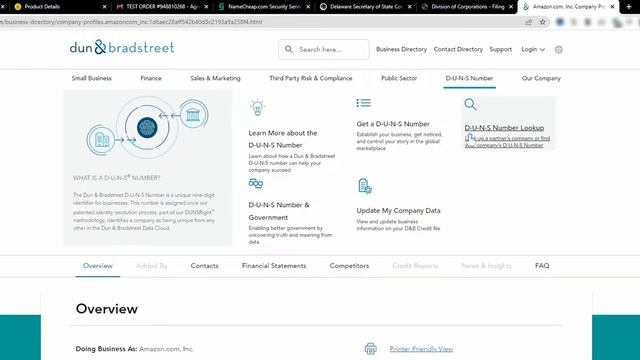Bookmark this page with the star icon
The image size is (640, 360).
(x=542, y=22)
